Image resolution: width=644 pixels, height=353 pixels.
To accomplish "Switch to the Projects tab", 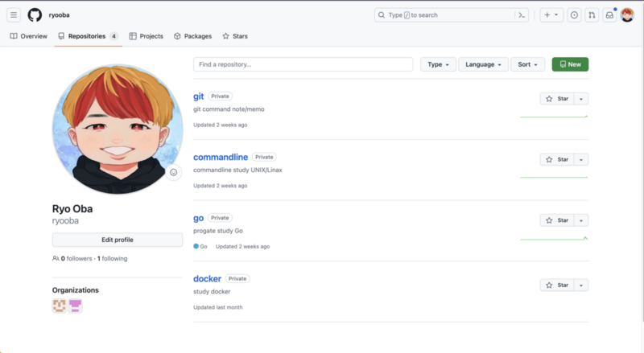I will (x=147, y=36).
